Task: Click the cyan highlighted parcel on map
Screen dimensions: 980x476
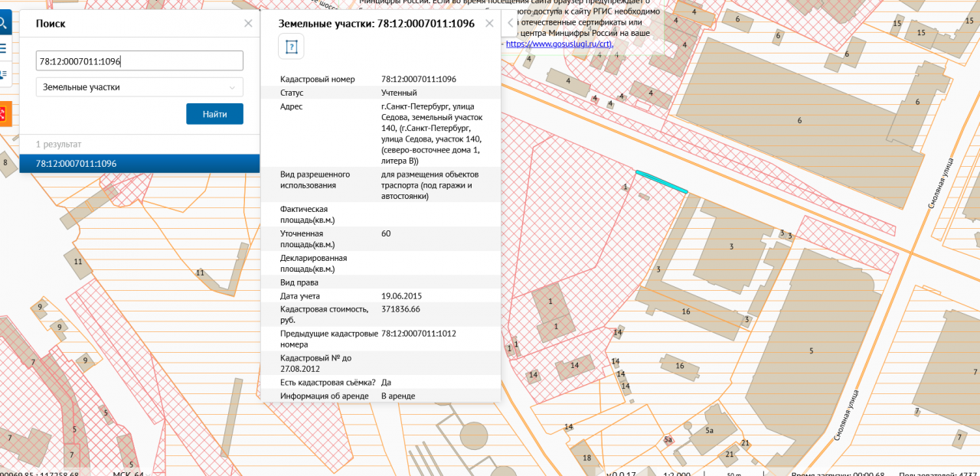Action: (x=661, y=181)
